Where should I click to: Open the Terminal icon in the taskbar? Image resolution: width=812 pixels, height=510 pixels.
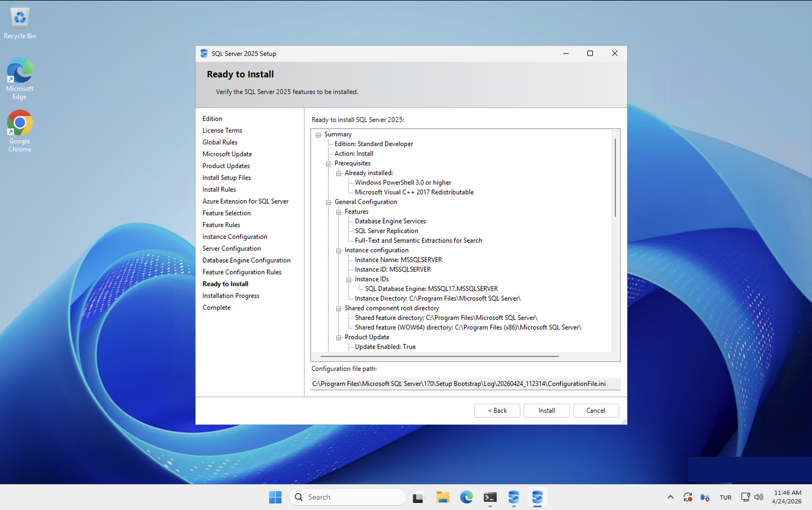click(490, 497)
